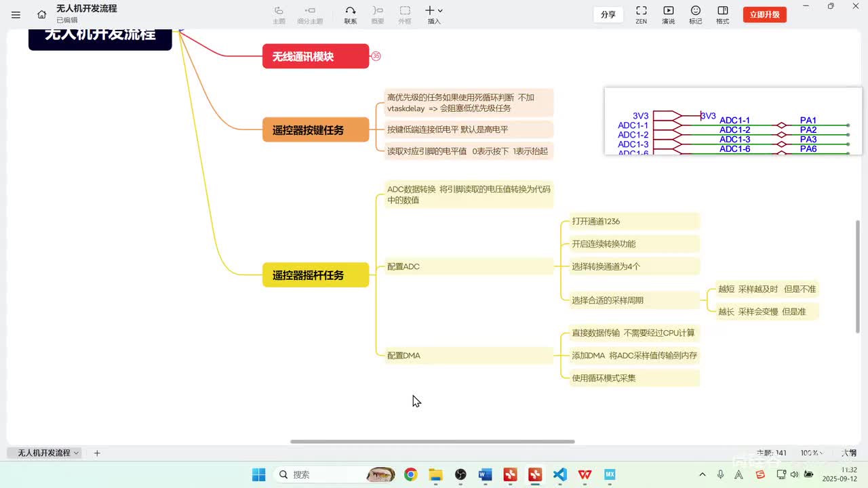The image size is (868, 488).
Task: Open the 100% zoom level dropdown
Action: click(812, 453)
